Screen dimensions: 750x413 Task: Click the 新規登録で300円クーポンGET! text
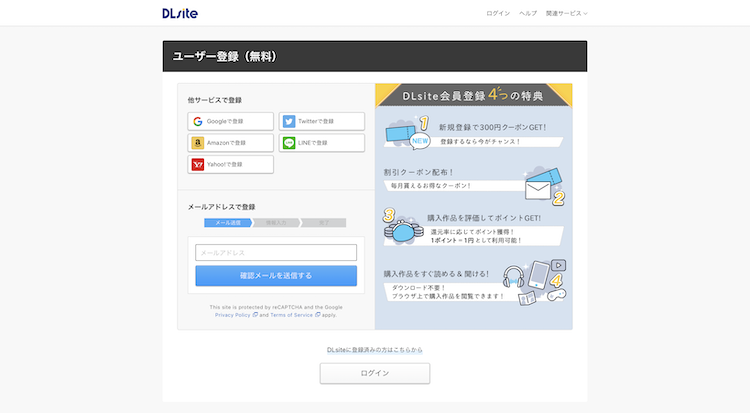click(x=493, y=127)
